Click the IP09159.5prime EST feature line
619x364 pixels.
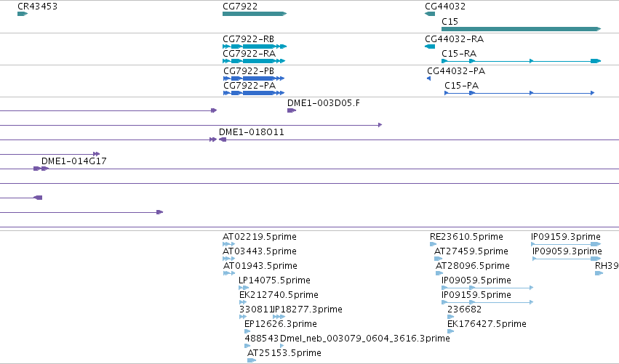pyautogui.click(x=487, y=302)
